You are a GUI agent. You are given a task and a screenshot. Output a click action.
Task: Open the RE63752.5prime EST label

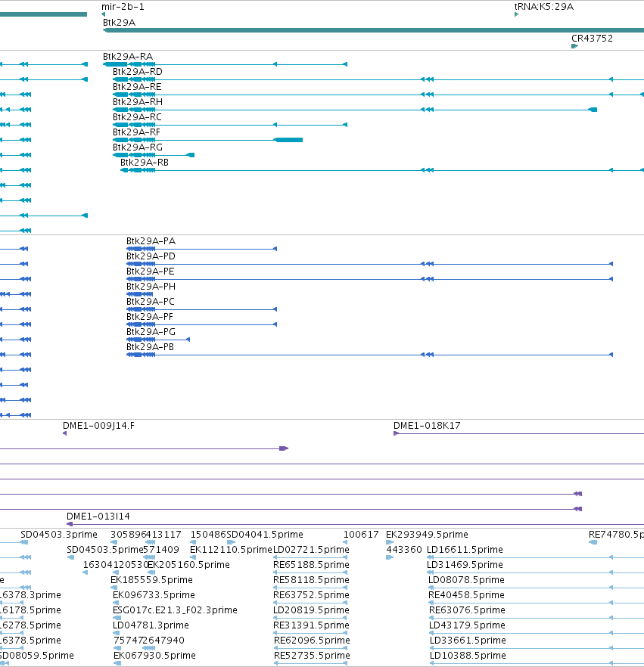coord(311,595)
